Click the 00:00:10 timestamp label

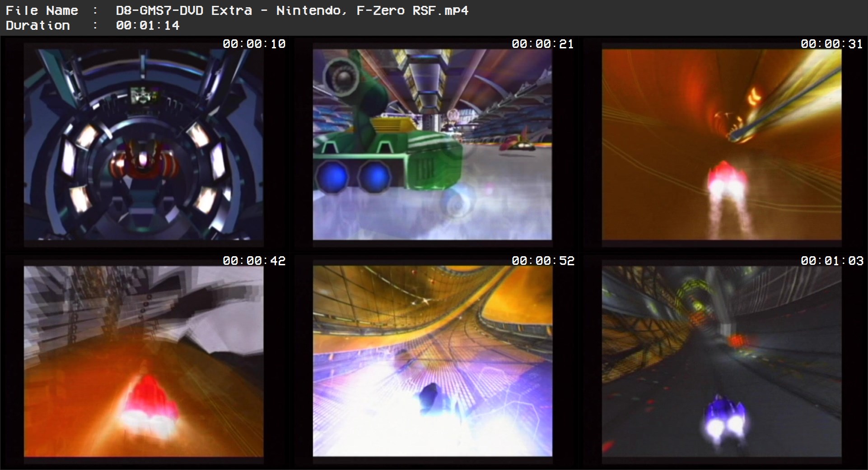[x=254, y=44]
